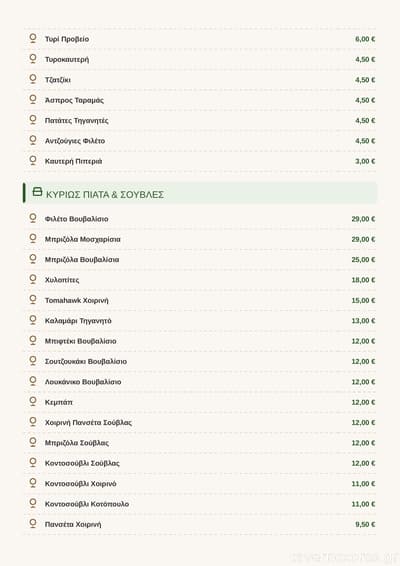Click the icon next to Κεμπάπ

(x=33, y=401)
